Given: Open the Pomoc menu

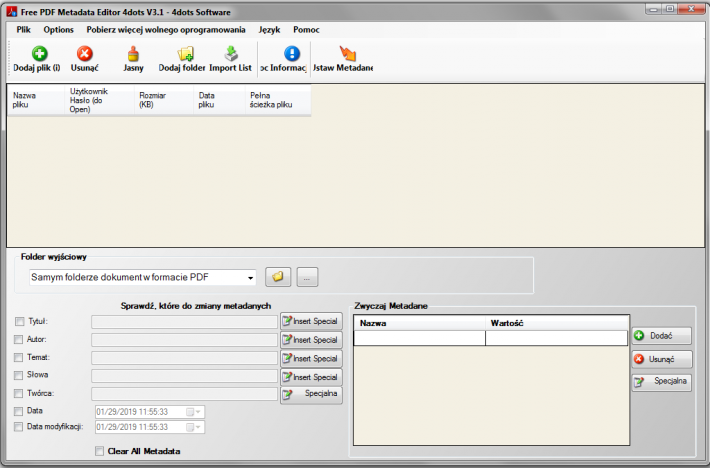Looking at the screenshot, I should click(x=306, y=30).
